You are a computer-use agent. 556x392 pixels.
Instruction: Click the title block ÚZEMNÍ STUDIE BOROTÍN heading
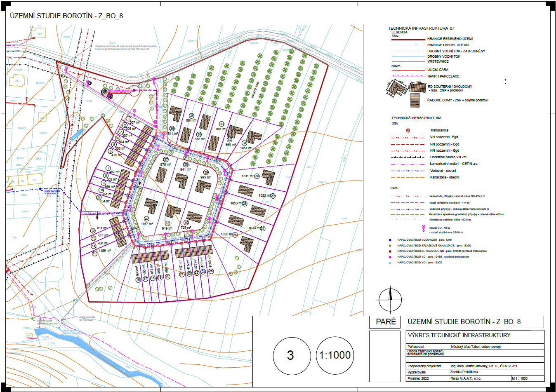click(x=464, y=322)
